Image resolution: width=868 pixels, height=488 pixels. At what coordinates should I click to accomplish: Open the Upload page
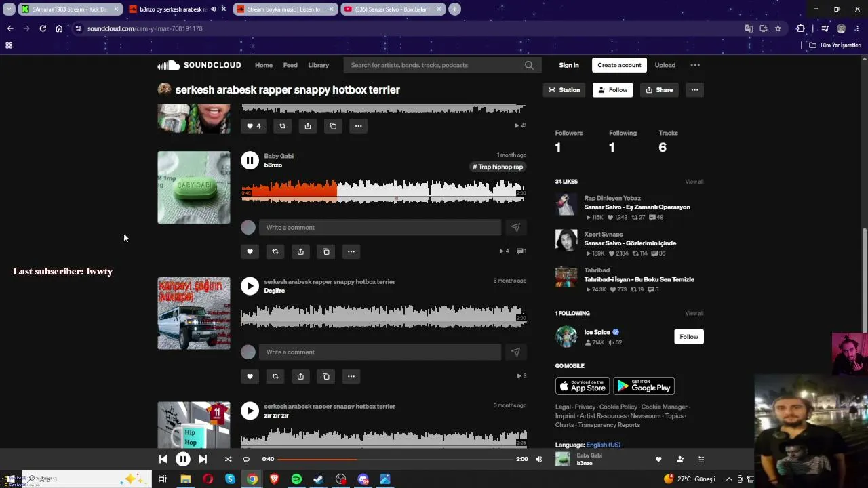665,65
